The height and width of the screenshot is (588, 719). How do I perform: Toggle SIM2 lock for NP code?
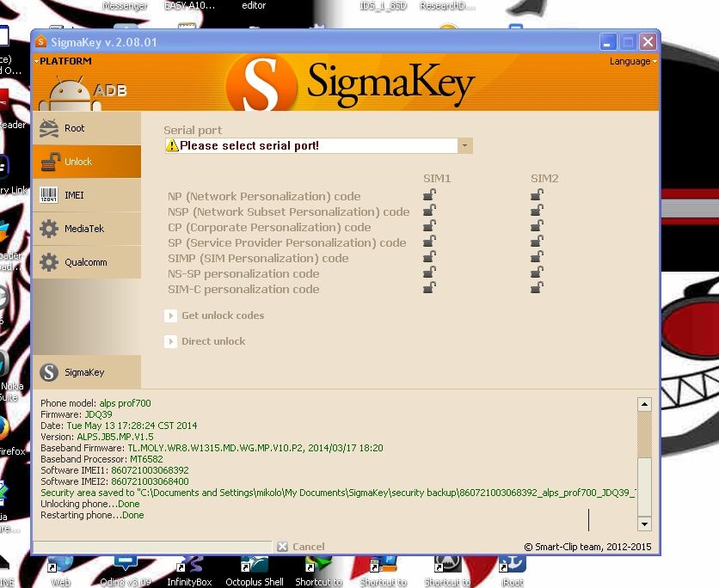pos(537,195)
